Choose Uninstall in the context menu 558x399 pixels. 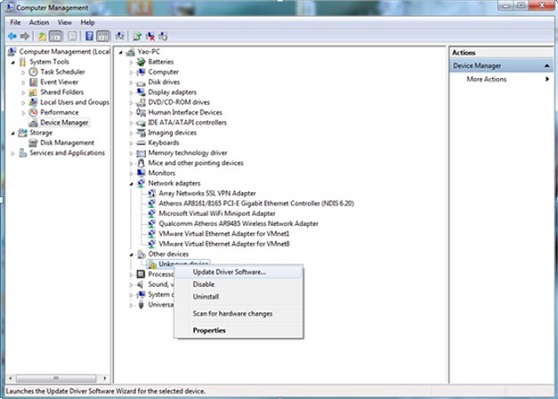pos(239,296)
